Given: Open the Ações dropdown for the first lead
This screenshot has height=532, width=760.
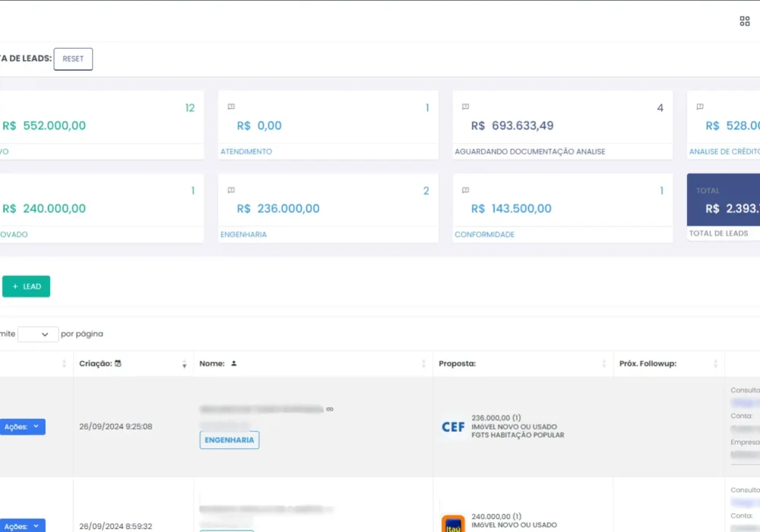Looking at the screenshot, I should click(22, 426).
